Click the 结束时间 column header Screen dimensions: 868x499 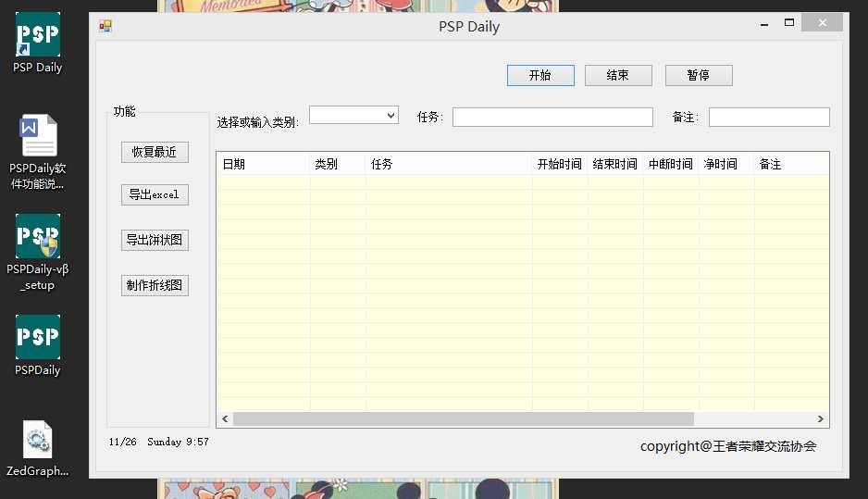click(x=615, y=164)
